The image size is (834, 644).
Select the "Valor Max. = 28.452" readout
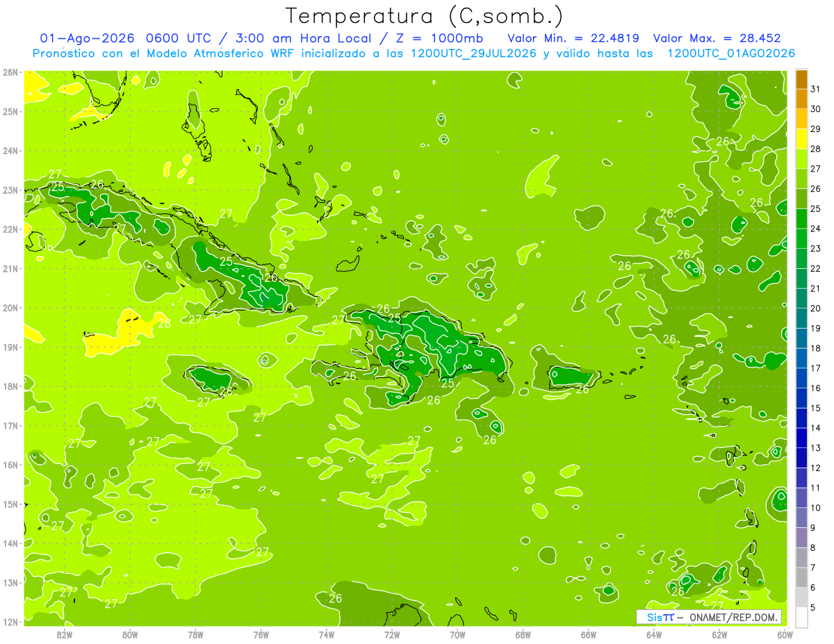tap(717, 38)
